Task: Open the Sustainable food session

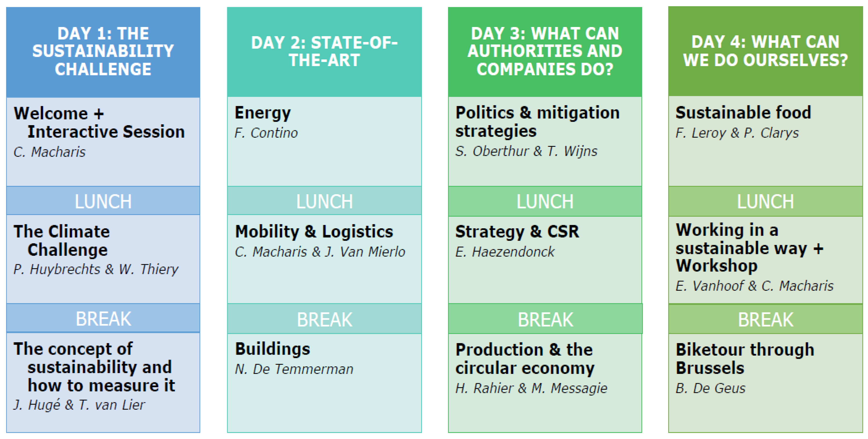Action: 765,141
